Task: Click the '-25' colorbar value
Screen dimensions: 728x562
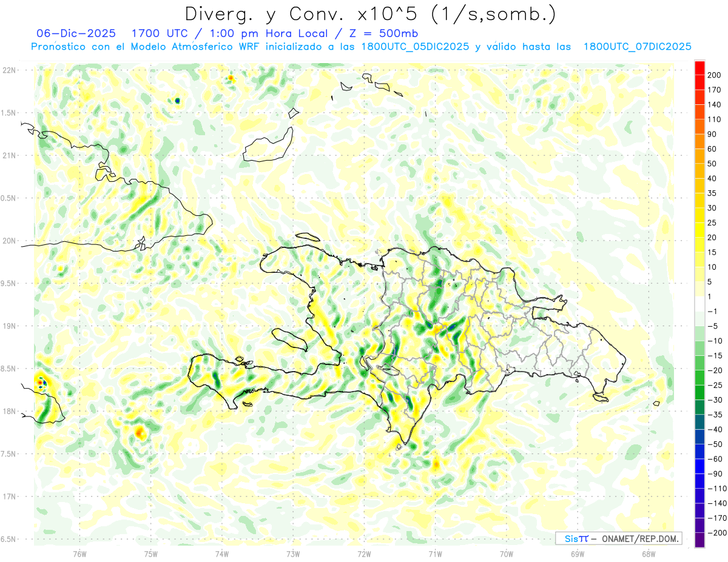Action: [716, 386]
